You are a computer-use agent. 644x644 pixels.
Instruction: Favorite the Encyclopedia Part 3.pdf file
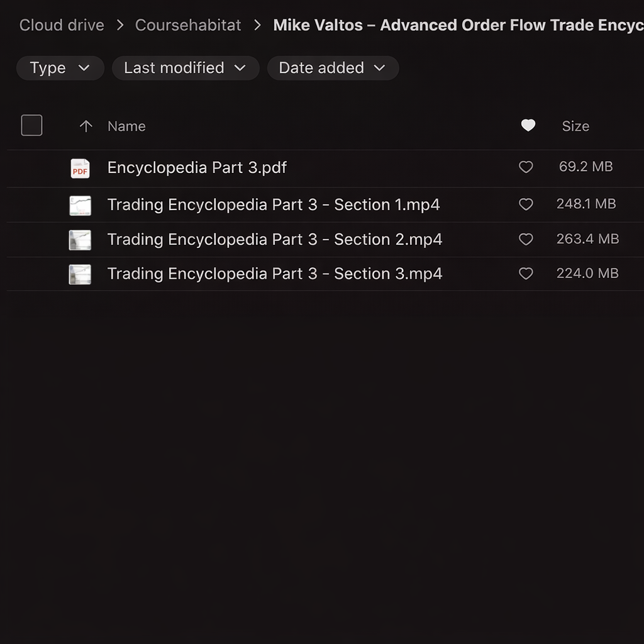pyautogui.click(x=526, y=167)
